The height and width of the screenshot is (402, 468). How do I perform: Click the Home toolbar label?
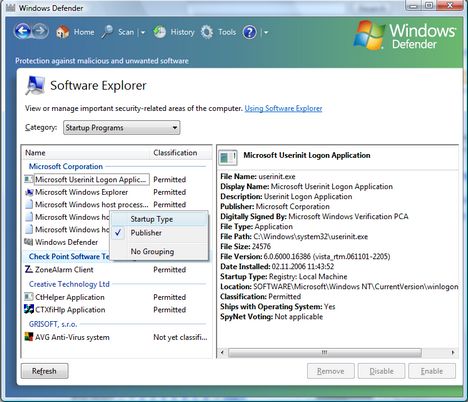[84, 32]
